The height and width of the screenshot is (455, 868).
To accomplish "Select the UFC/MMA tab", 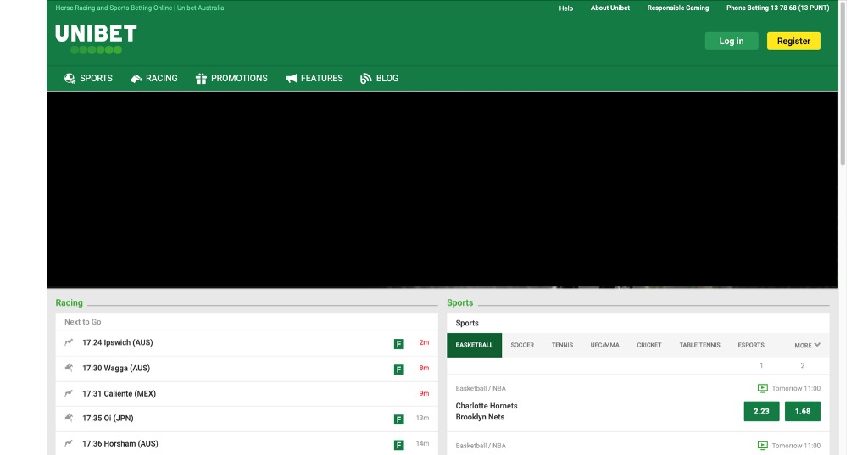I will [x=604, y=345].
